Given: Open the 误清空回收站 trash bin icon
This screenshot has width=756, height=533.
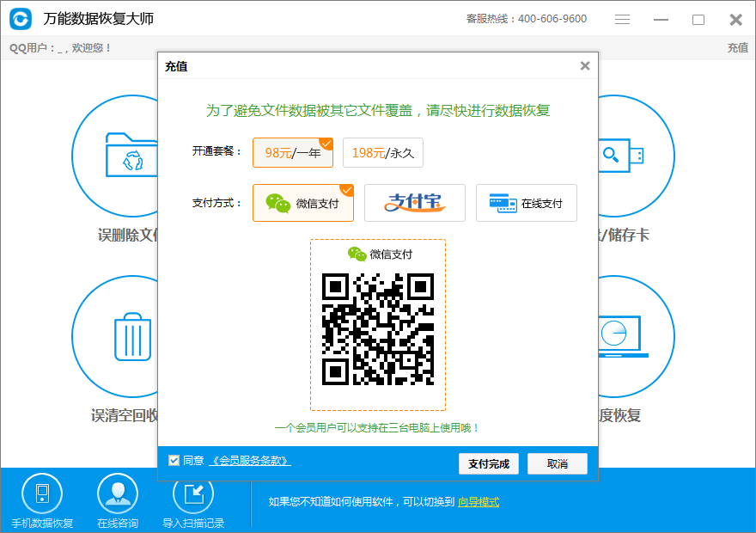Looking at the screenshot, I should pyautogui.click(x=115, y=336).
